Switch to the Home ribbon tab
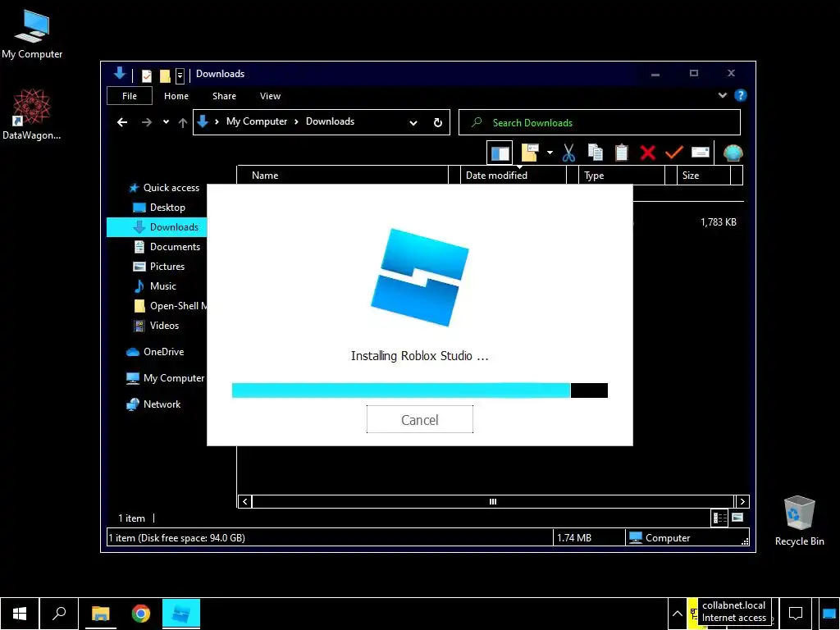Viewport: 840px width, 630px height. 176,96
